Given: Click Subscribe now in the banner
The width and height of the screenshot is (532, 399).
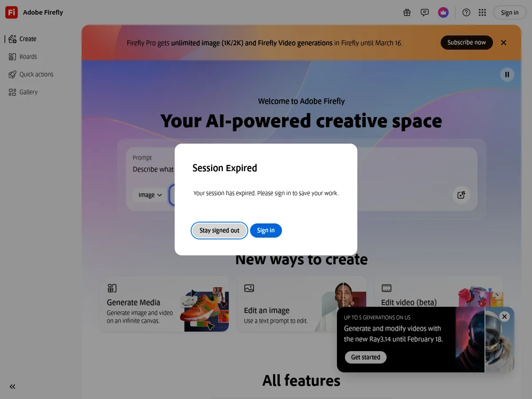Looking at the screenshot, I should [x=466, y=42].
